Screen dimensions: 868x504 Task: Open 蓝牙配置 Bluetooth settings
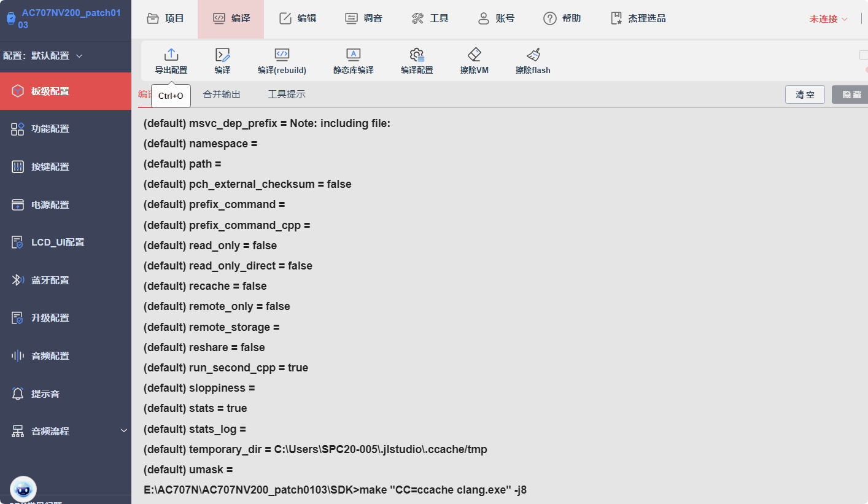click(66, 281)
